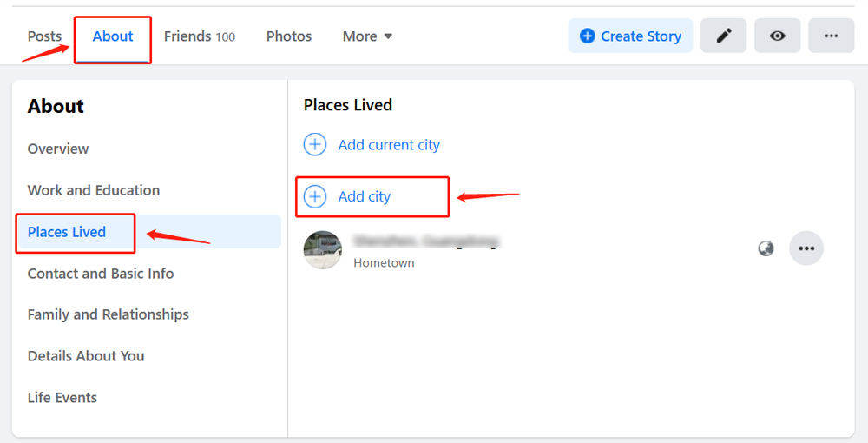Select Places Lived in the sidebar
868x443 pixels.
pyautogui.click(x=67, y=232)
